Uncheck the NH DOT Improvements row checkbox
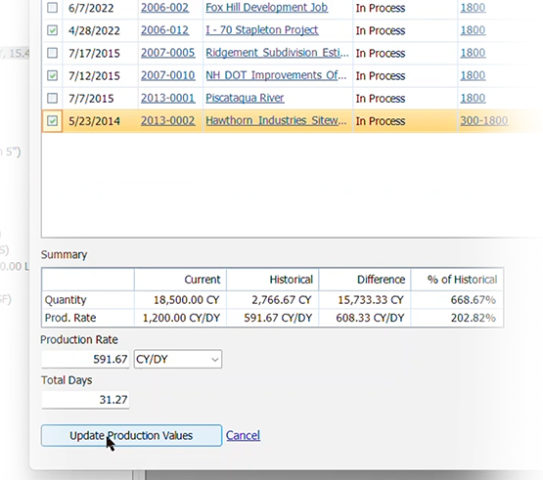The image size is (543, 480). point(52,75)
